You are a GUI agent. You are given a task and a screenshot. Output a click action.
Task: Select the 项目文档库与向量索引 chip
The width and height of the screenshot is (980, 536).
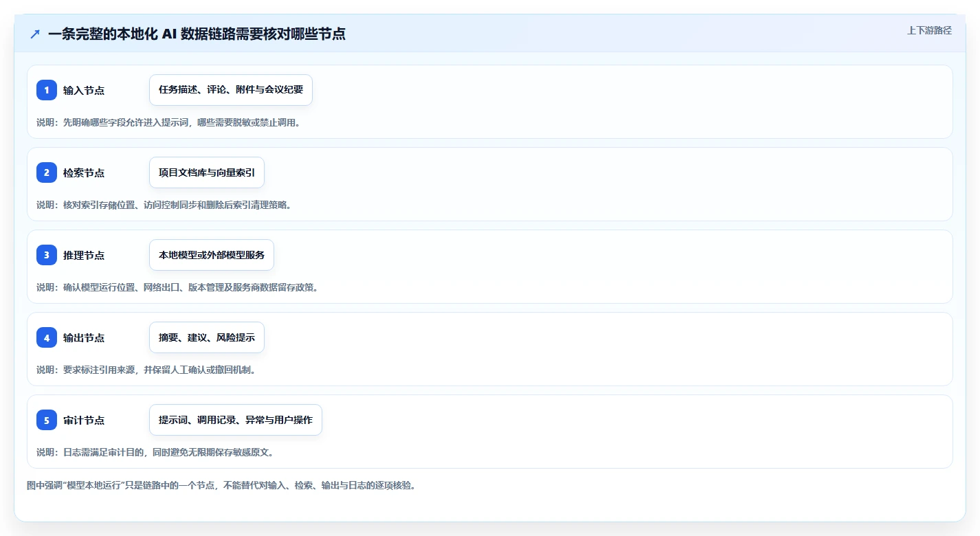tap(207, 172)
